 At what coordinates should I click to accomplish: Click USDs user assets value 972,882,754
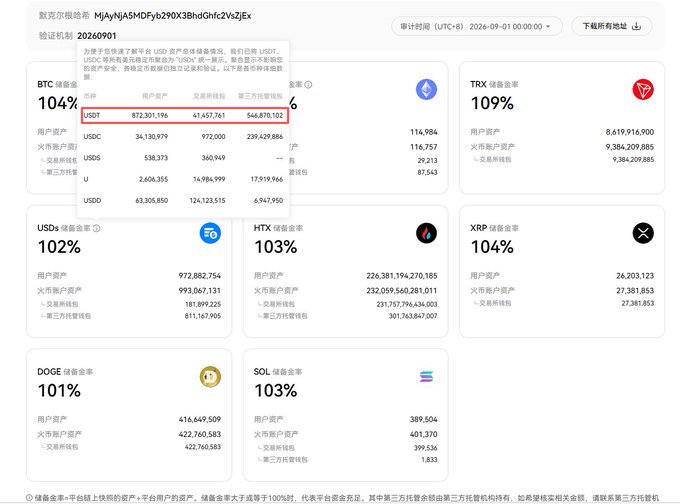tap(199, 276)
